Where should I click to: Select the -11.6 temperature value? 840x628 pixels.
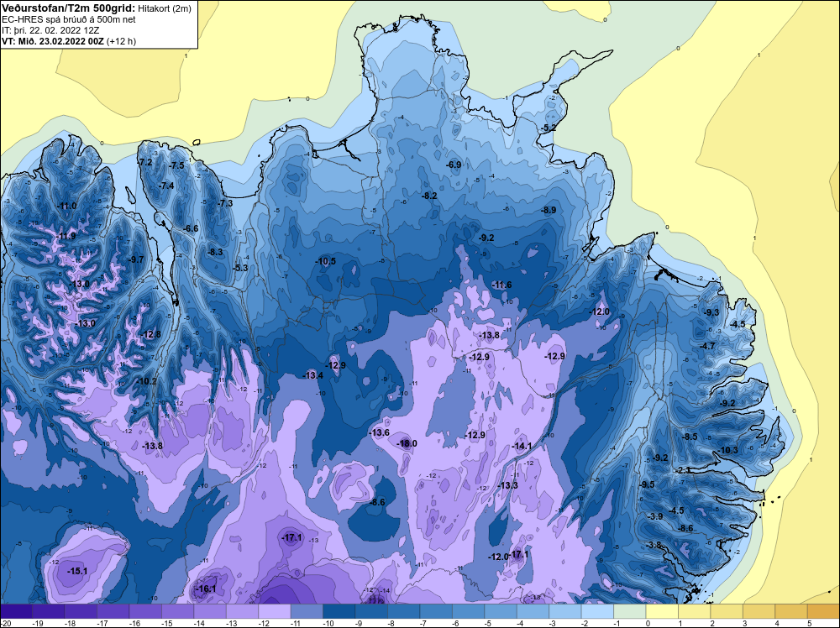(501, 285)
